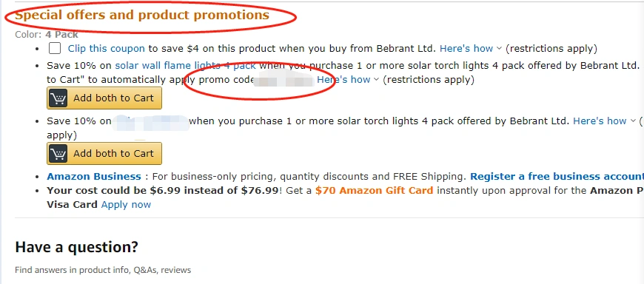Click the blurred promo code text
644x284 pixels.
point(284,80)
